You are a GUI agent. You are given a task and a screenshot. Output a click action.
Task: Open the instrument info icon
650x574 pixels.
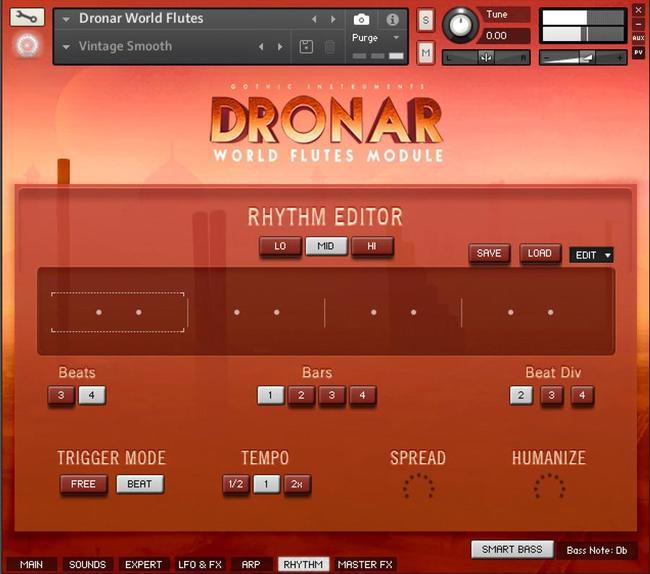(x=392, y=19)
